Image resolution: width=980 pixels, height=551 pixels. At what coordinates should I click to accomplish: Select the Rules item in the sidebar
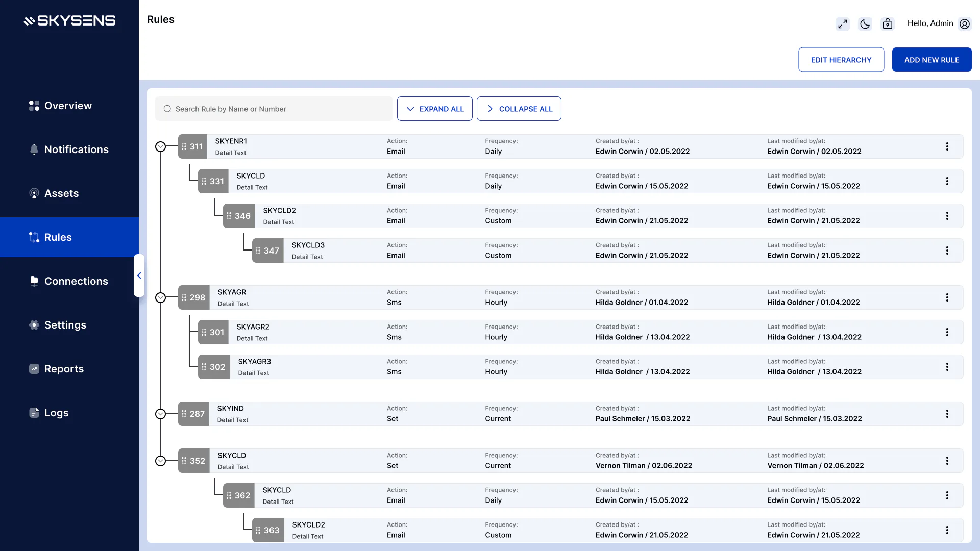[69, 237]
